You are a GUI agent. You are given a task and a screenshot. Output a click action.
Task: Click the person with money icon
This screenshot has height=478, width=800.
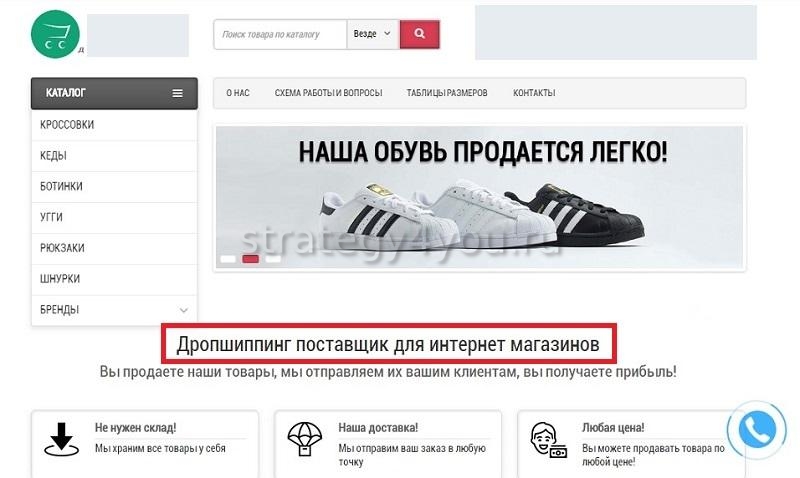click(x=549, y=440)
